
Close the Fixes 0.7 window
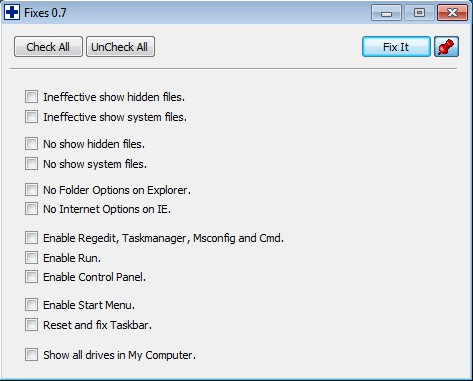(452, 13)
